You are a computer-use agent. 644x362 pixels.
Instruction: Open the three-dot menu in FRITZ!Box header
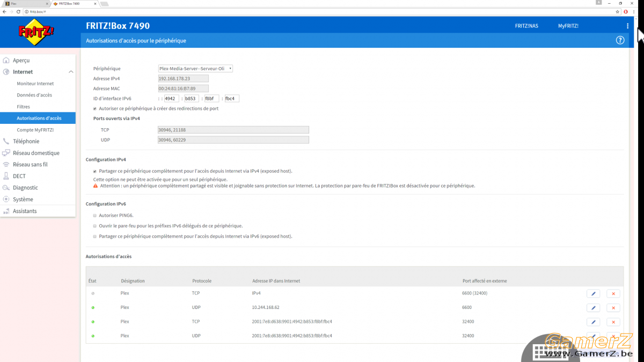coord(627,26)
